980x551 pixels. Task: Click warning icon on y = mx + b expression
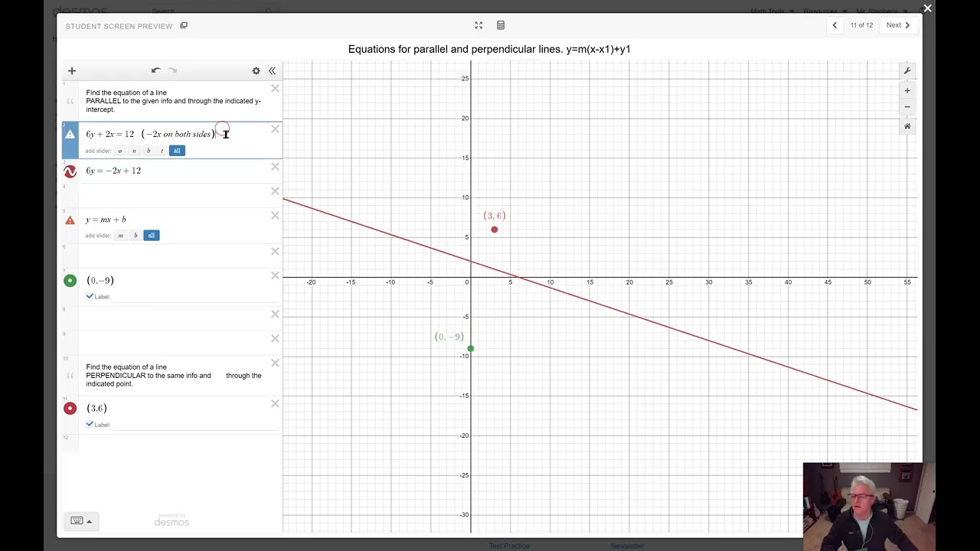click(x=70, y=220)
